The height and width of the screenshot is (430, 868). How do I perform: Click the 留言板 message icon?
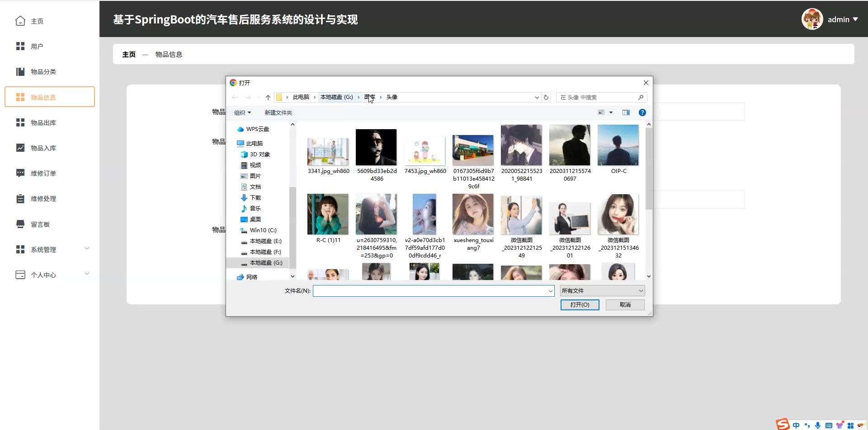coord(20,224)
